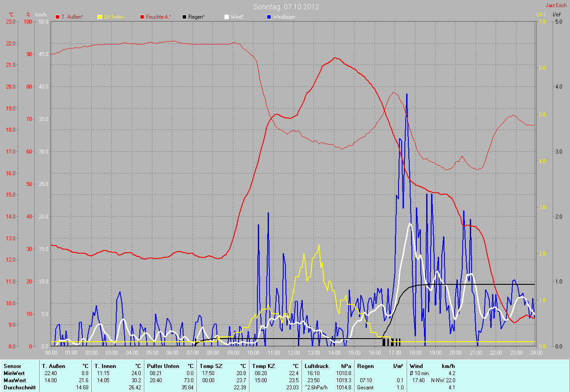Click the Luftdruck minimum "1010.8"
Viewport: 570px width, 392px height.
point(343,373)
